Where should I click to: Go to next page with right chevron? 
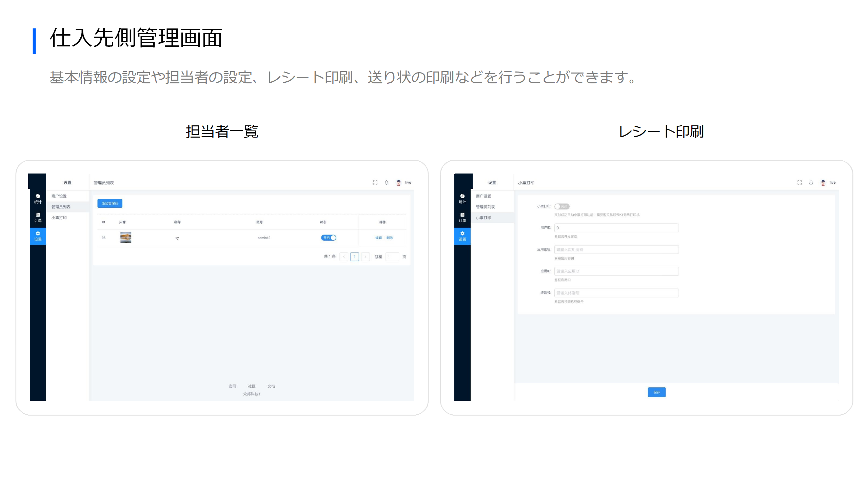(x=365, y=257)
